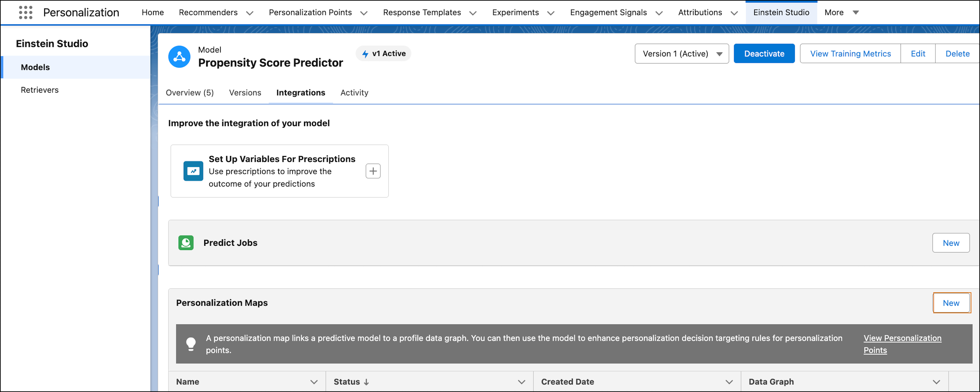980x392 pixels.
Task: Go to the Home tab
Action: (x=153, y=13)
